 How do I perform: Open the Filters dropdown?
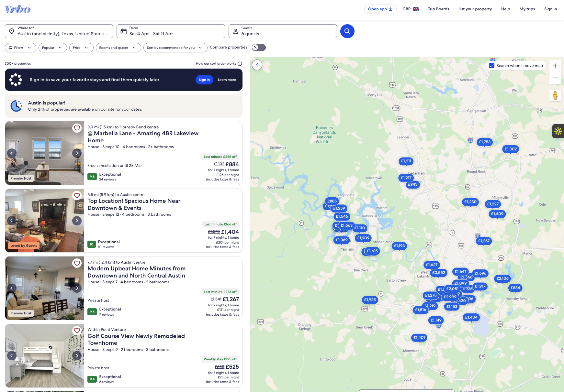tap(20, 48)
